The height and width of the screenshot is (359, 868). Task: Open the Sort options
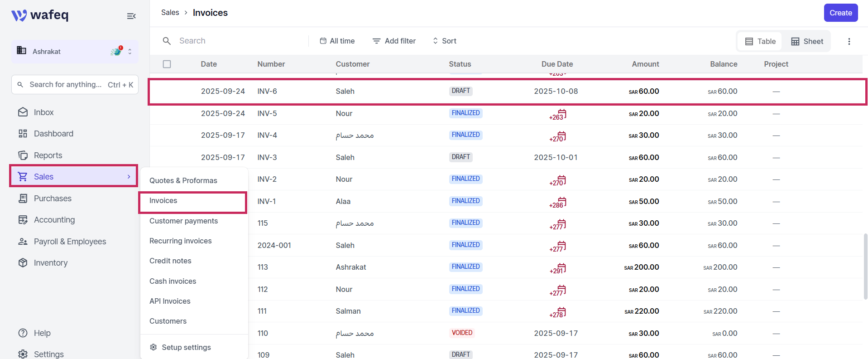[x=444, y=41]
